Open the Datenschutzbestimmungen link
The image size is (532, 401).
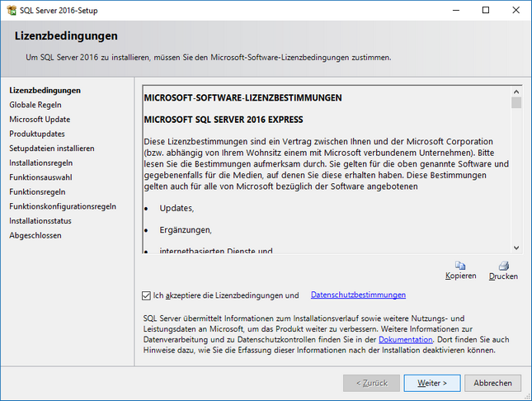click(x=358, y=295)
